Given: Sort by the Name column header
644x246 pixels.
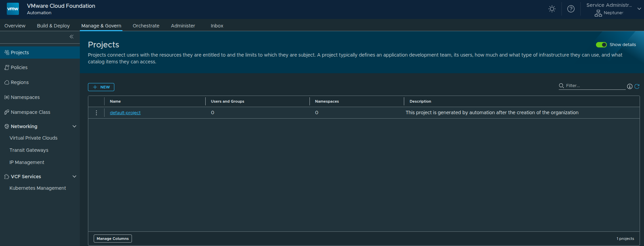Looking at the screenshot, I should [x=115, y=101].
